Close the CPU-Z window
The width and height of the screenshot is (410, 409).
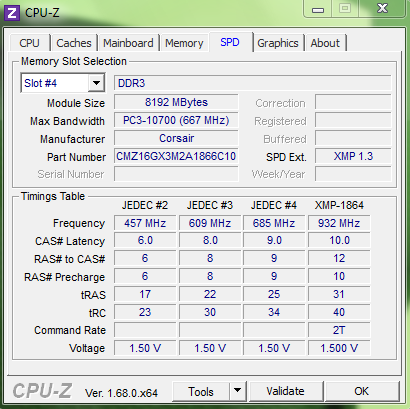[383, 8]
